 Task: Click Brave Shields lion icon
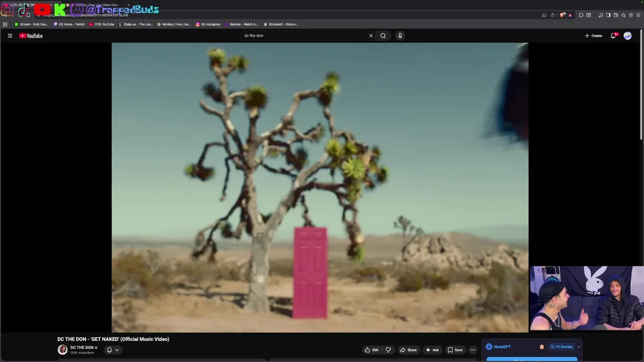[x=562, y=15]
